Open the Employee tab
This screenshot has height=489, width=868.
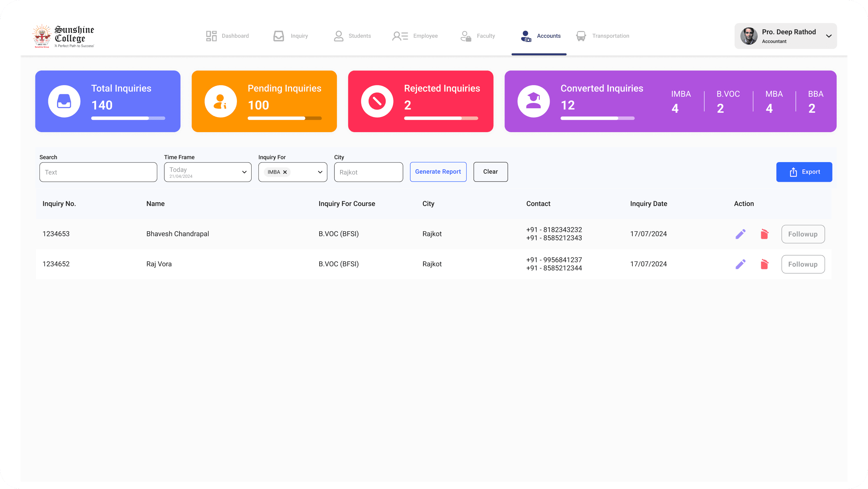tap(415, 36)
